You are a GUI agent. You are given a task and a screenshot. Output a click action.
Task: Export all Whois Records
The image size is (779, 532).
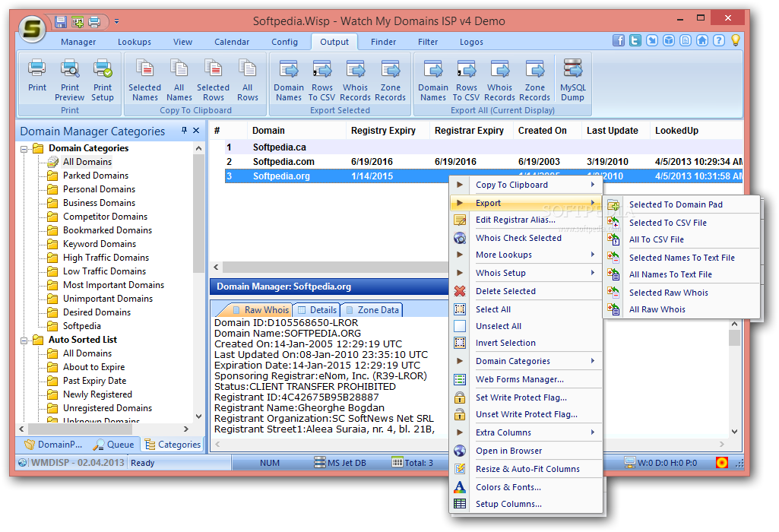499,80
